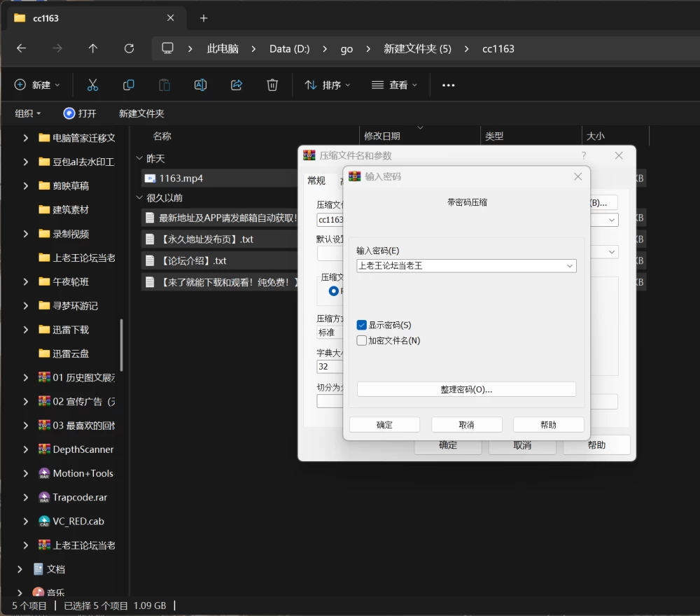Click the 迅雷云盘 folder icon
700x616 pixels.
44,353
